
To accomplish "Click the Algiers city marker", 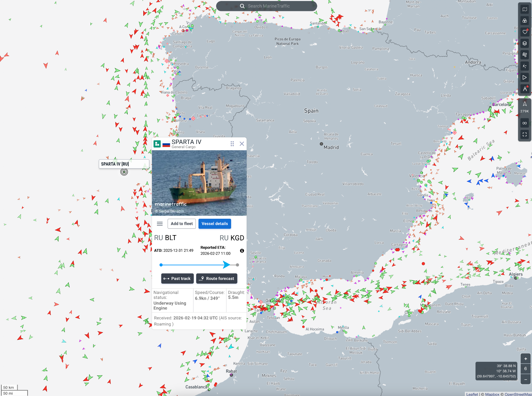I will [516, 278].
